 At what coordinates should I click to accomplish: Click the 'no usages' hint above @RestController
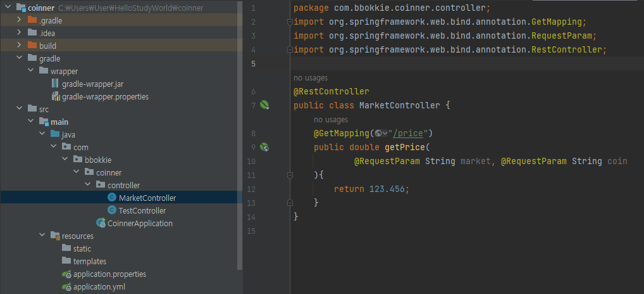pyautogui.click(x=311, y=78)
